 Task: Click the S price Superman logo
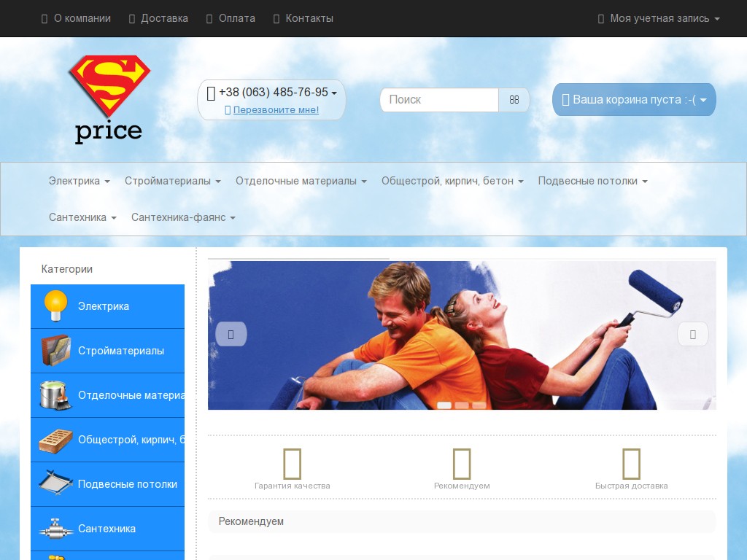coord(109,99)
